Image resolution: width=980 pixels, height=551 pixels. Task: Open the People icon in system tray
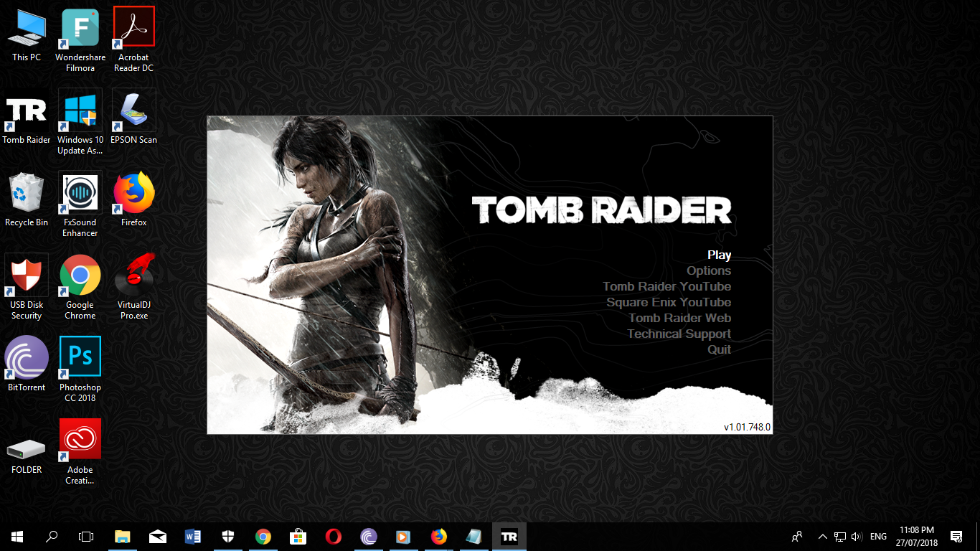click(797, 537)
